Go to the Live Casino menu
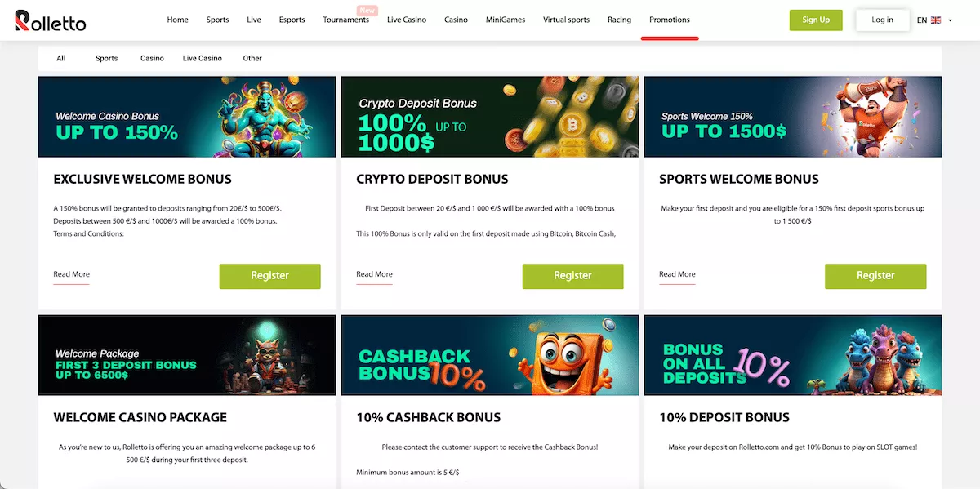The height and width of the screenshot is (489, 980). pos(407,20)
